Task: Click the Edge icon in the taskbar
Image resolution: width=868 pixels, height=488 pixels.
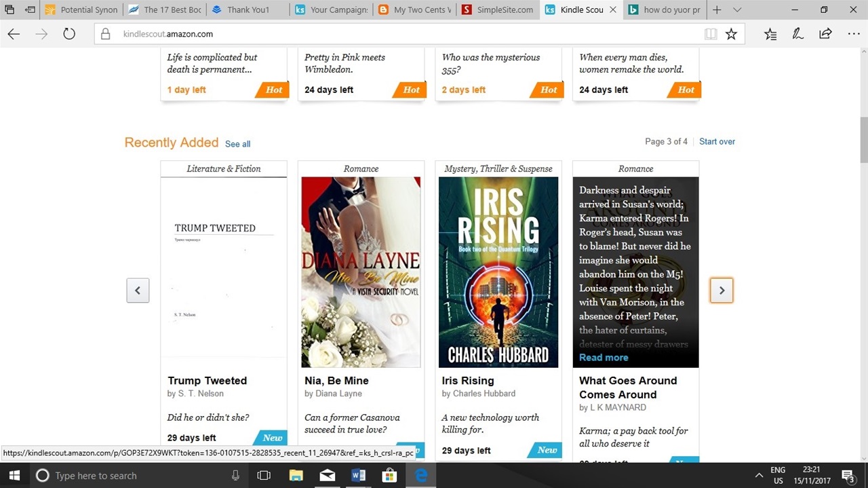Action: point(421,476)
